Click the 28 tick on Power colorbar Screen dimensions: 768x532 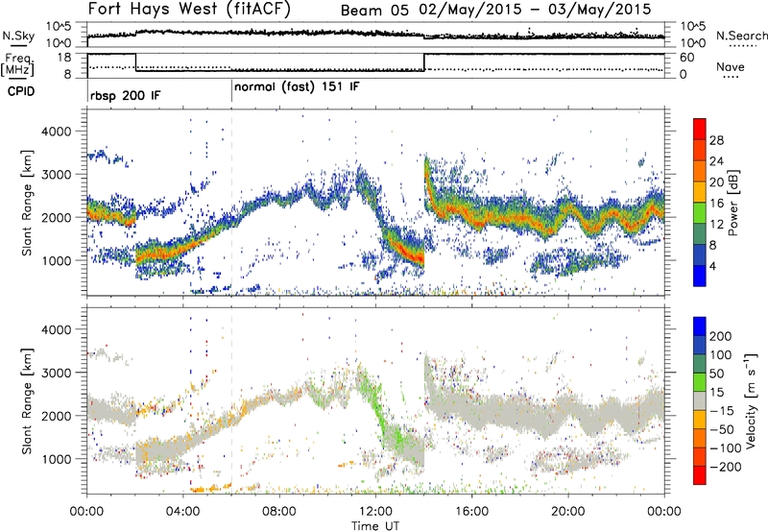click(716, 140)
